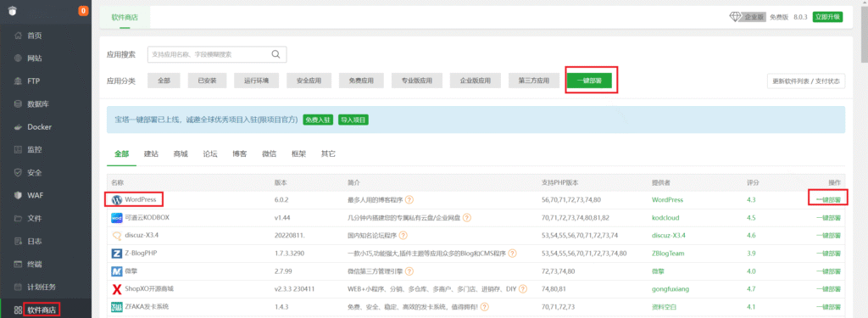Click the ShopXO red X icon
Viewport: 868px width, 318px height.
[116, 289]
